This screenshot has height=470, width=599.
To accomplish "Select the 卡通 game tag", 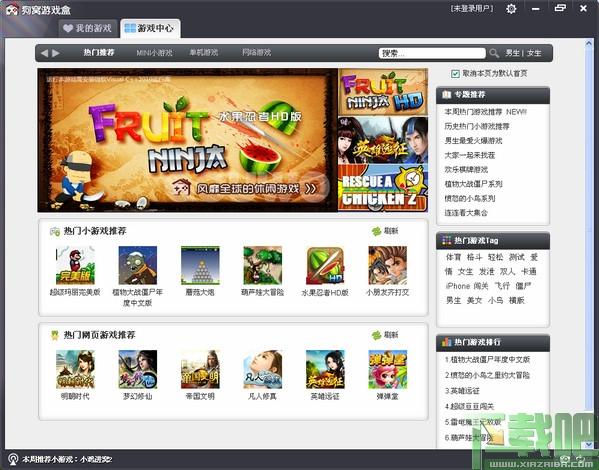I will pyautogui.click(x=529, y=272).
